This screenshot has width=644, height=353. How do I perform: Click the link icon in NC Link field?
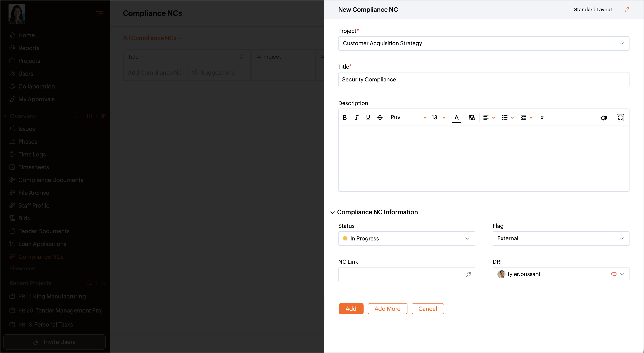point(468,274)
